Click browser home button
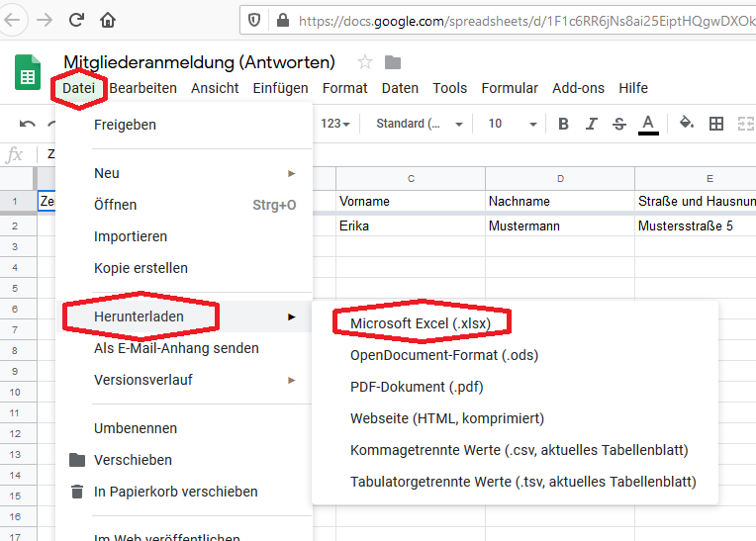Viewport: 756px width, 541px height. tap(108, 20)
